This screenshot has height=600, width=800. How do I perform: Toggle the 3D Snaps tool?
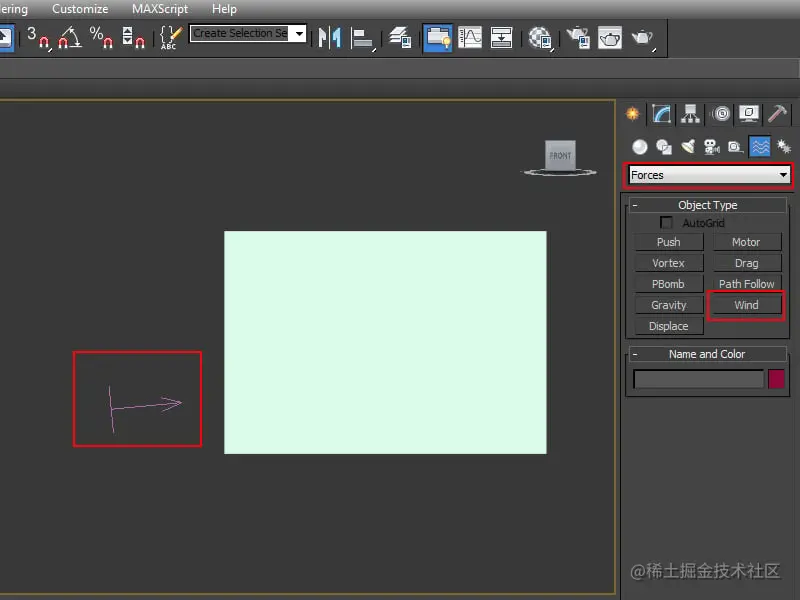[x=38, y=38]
